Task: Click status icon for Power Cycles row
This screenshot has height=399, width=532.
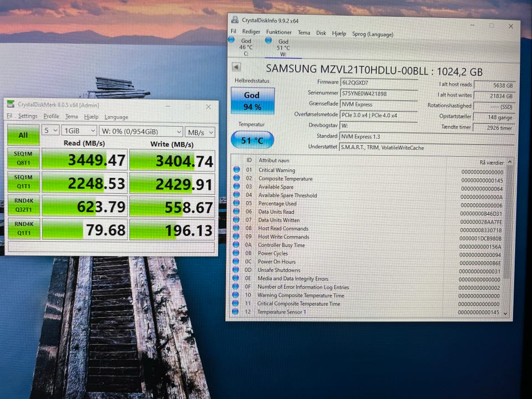Action: click(236, 253)
